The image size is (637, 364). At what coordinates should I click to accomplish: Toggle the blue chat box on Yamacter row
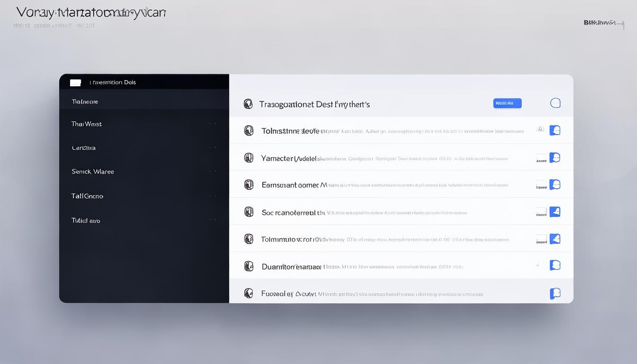click(x=555, y=158)
